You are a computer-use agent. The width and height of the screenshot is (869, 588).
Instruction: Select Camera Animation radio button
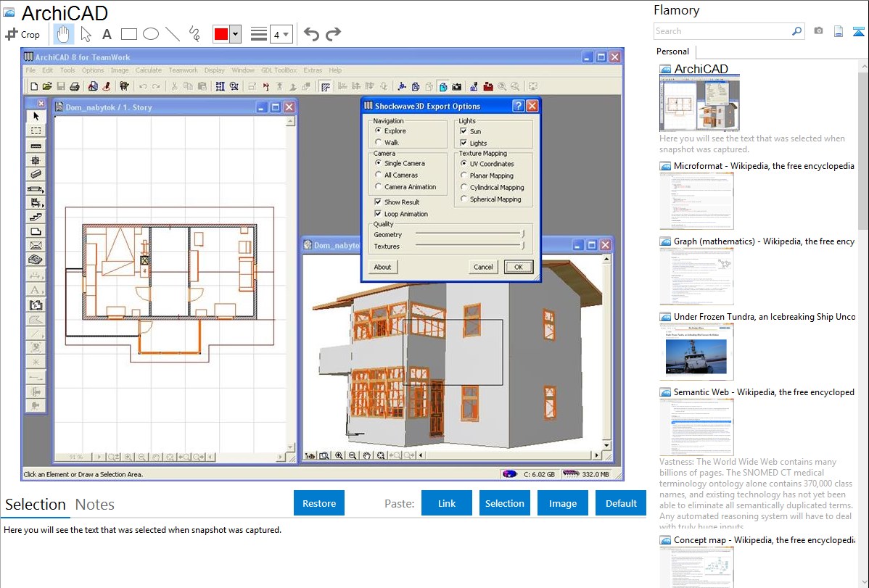(x=378, y=187)
